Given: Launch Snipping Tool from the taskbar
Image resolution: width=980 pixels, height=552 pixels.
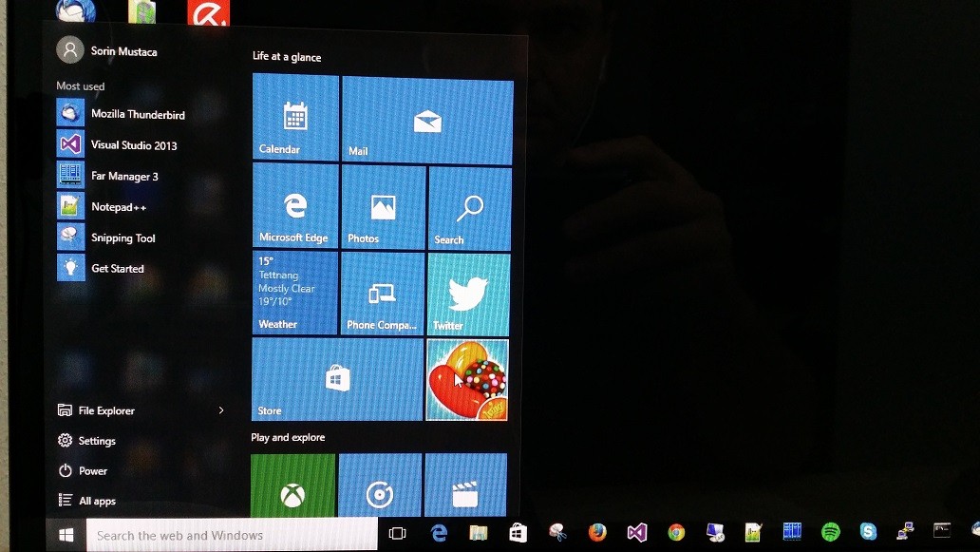Looking at the screenshot, I should click(x=556, y=532).
